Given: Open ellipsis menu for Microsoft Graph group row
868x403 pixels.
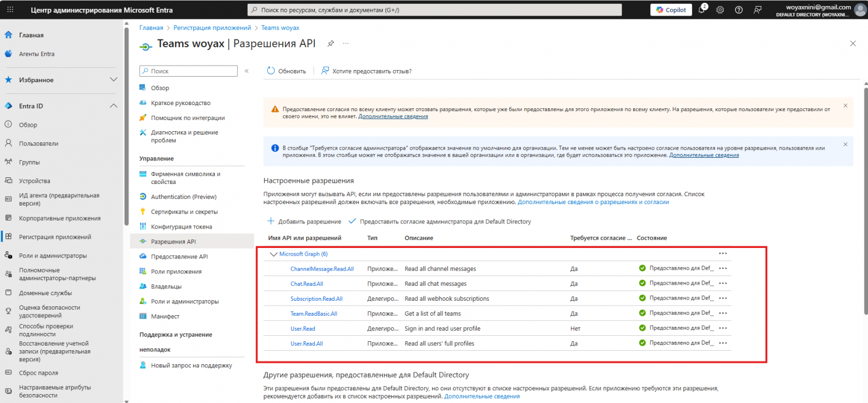Looking at the screenshot, I should [723, 253].
